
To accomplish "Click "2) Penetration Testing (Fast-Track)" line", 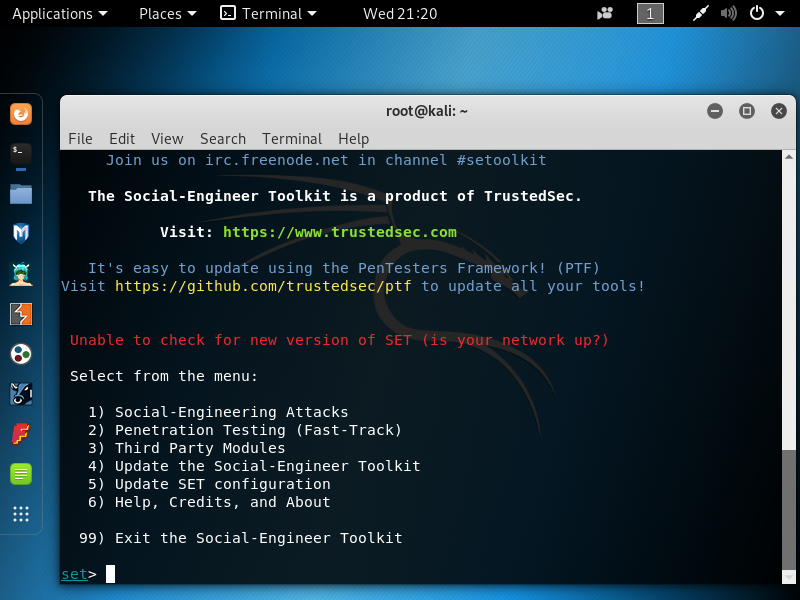I will 245,430.
